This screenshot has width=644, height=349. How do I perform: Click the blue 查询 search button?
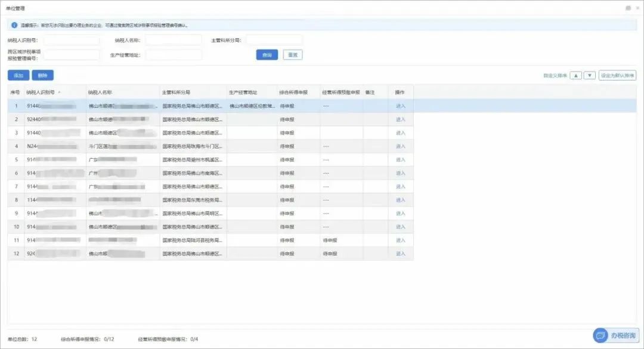[x=267, y=55]
